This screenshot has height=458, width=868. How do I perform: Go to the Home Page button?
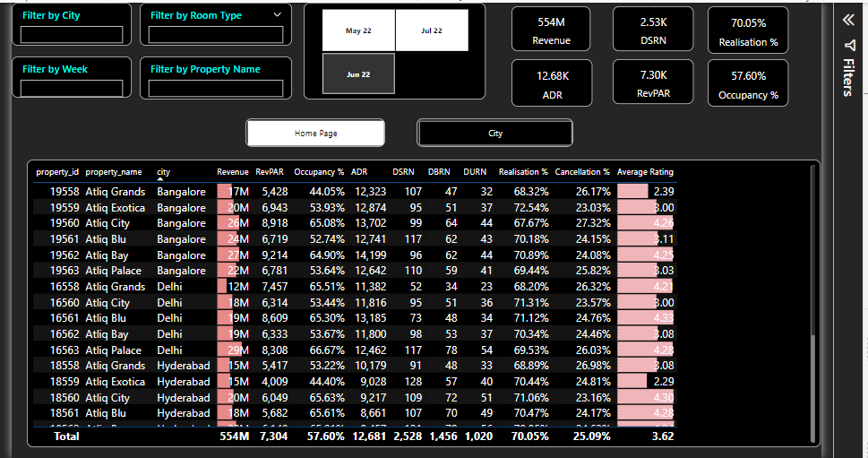(x=315, y=133)
